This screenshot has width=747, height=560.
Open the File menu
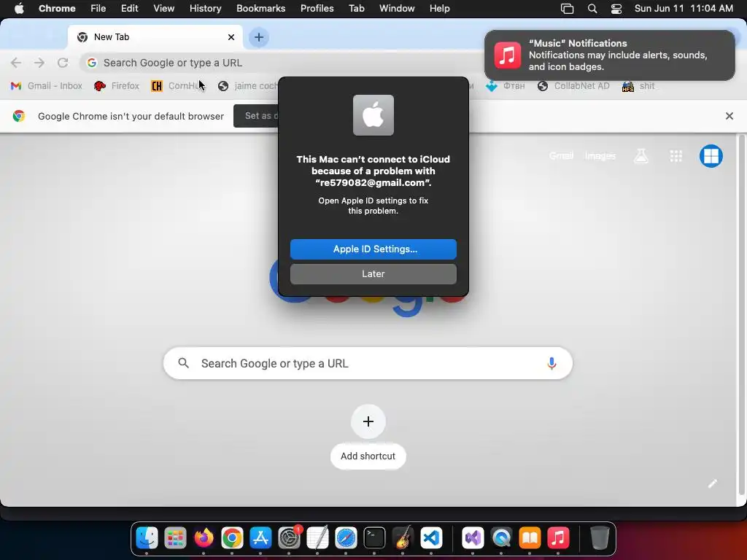(x=98, y=9)
